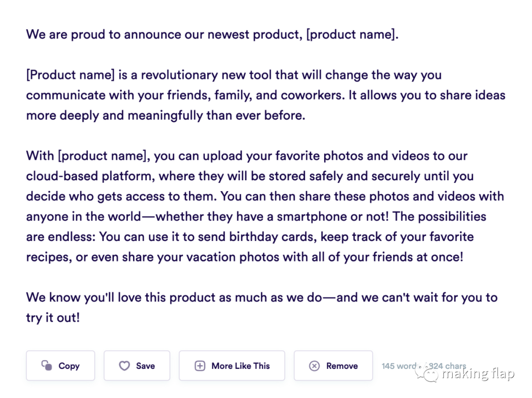Screen dimensions: 532x398
Task: Click the [product name] placeholder in first line
Action: tap(351, 34)
